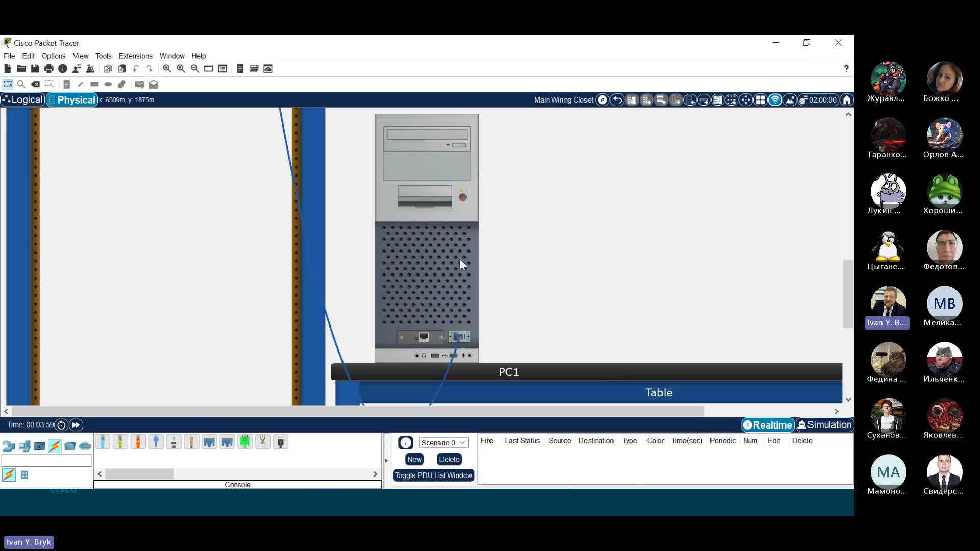Image resolution: width=980 pixels, height=551 pixels.
Task: Click the Set Background image icon
Action: [790, 100]
